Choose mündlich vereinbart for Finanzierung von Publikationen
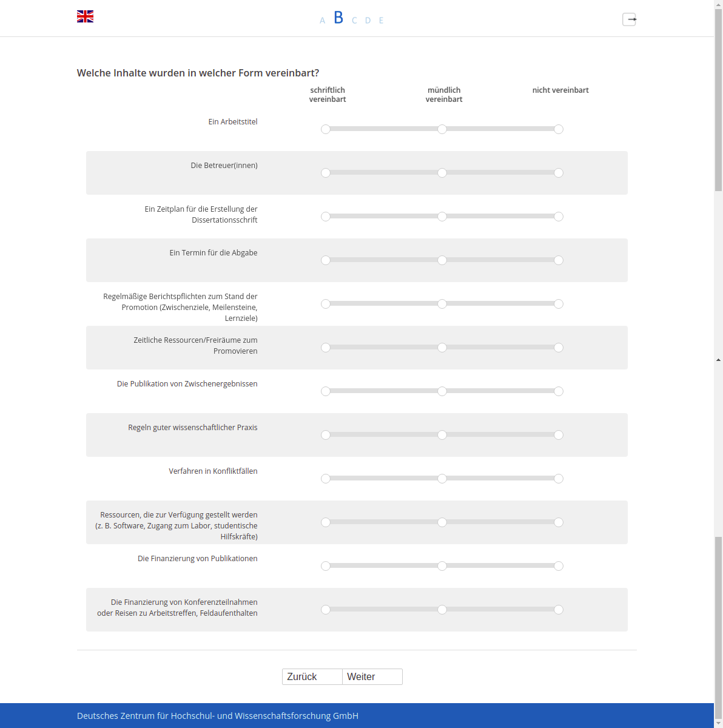723x728 pixels. point(442,566)
